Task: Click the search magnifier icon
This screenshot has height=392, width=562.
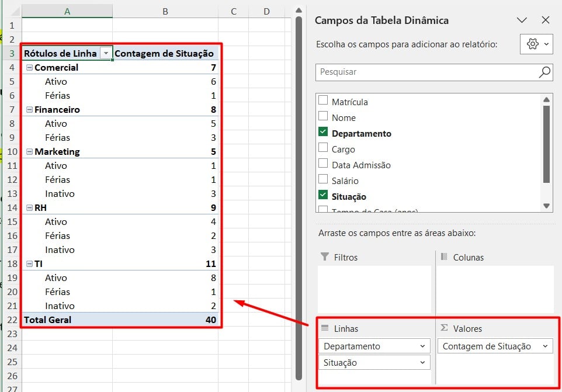Action: (544, 72)
